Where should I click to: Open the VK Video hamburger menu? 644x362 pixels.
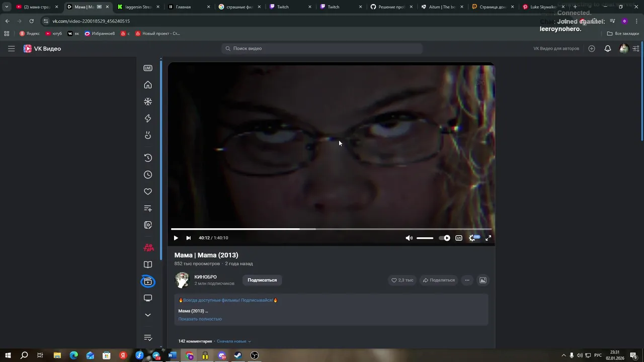[x=11, y=49]
